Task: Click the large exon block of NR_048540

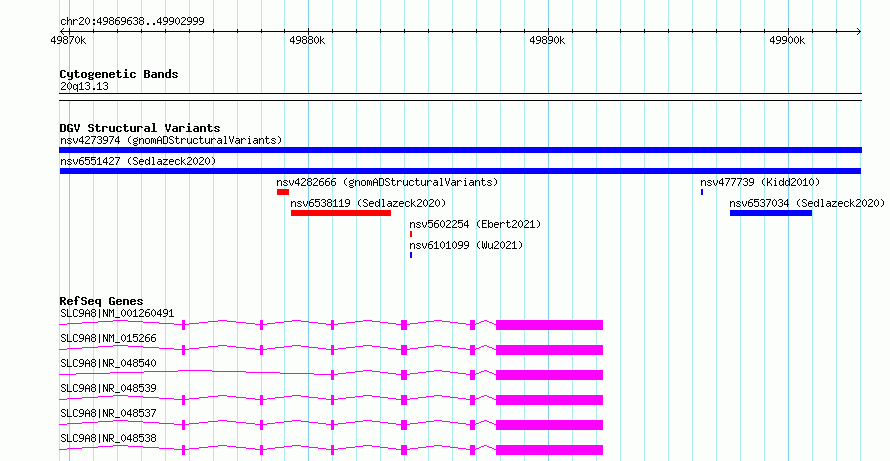Action: click(x=549, y=375)
